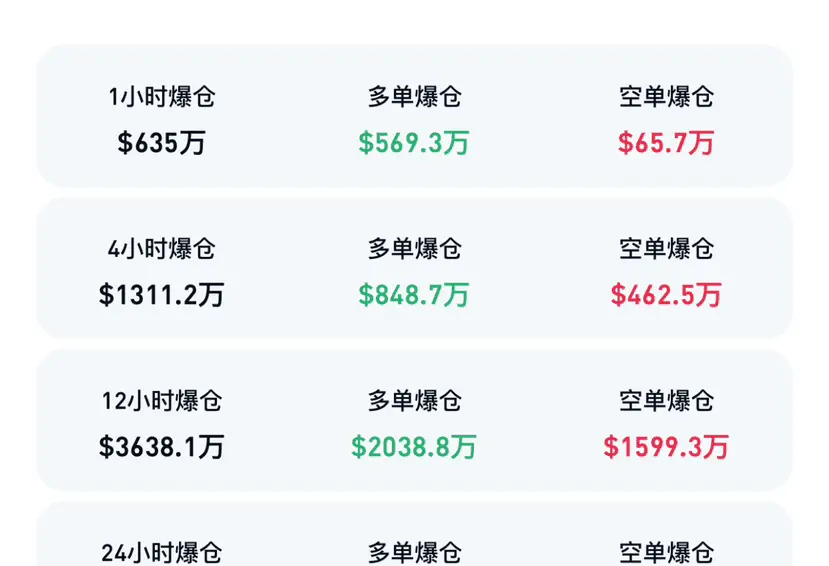
Task: Click 多单爆仓 heading in the 1-hour card
Action: [414, 97]
